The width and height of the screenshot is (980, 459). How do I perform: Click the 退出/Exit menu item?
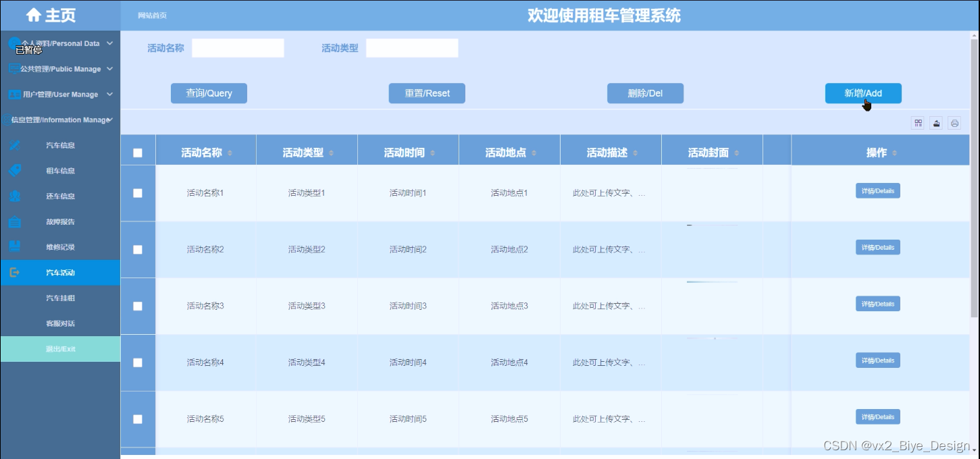tap(60, 349)
